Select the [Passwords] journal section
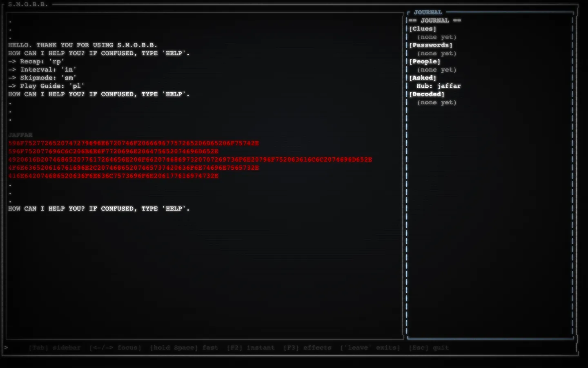This screenshot has height=368, width=588. [431, 45]
